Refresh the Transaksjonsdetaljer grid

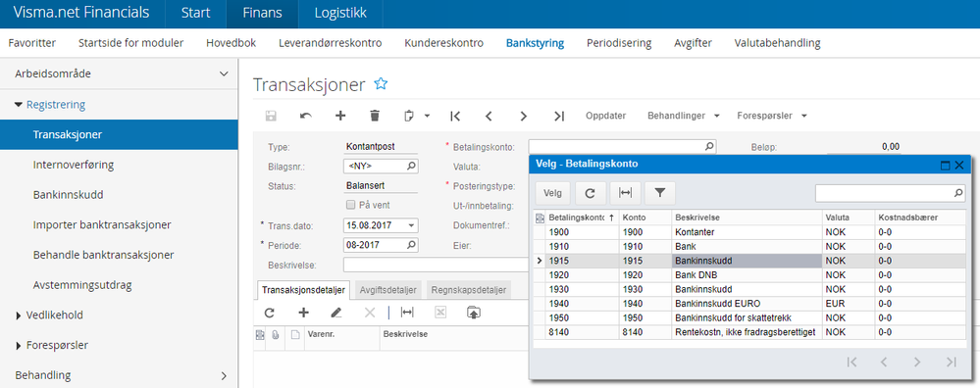tap(270, 314)
